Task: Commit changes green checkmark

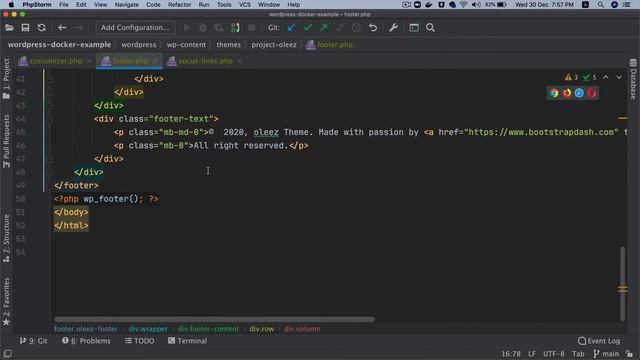Action: [308, 28]
